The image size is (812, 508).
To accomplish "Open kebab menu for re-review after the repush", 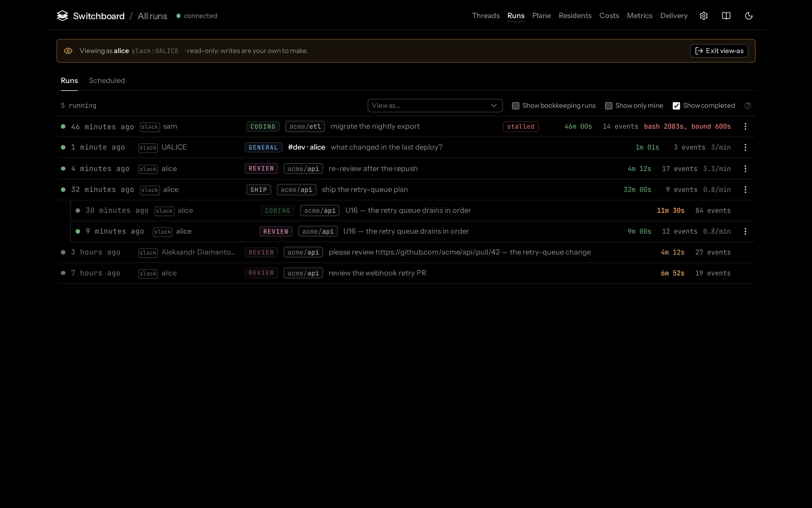I will point(745,169).
